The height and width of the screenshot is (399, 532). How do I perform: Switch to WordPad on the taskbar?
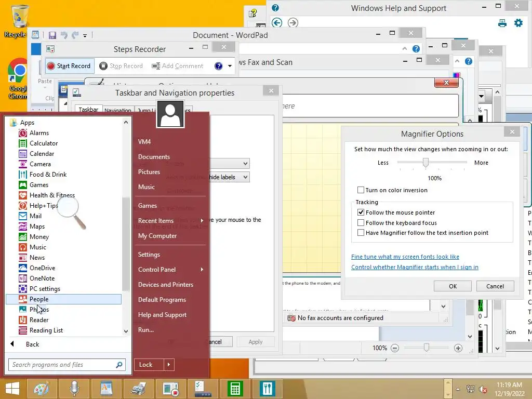(106, 389)
